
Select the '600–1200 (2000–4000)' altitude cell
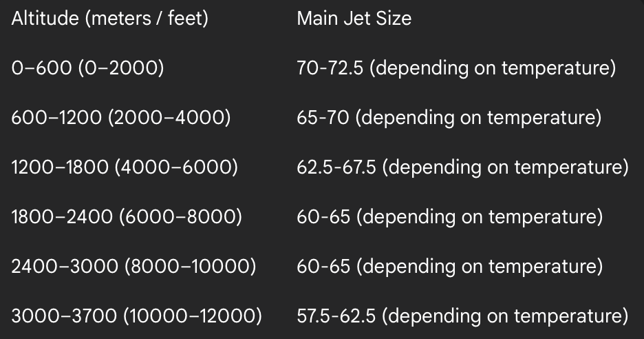point(120,118)
